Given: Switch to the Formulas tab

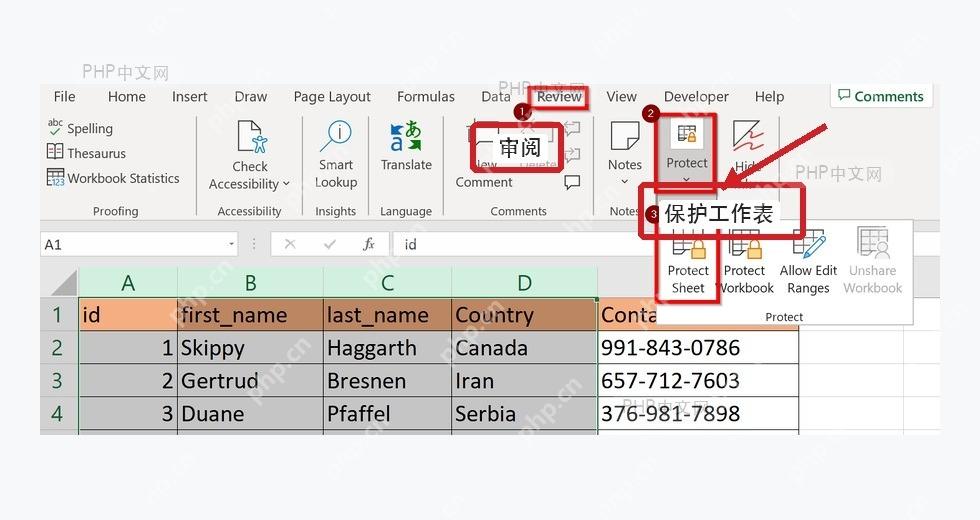Looking at the screenshot, I should pos(426,97).
